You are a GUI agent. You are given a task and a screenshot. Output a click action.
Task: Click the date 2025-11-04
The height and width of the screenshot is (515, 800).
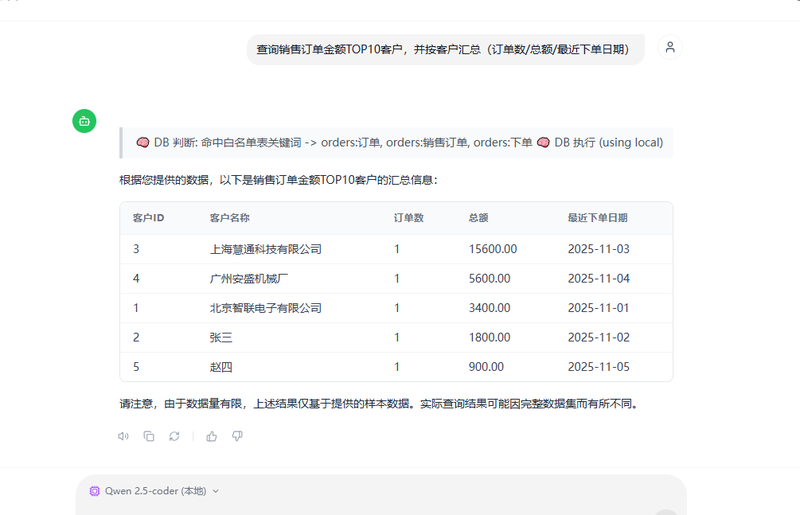tap(598, 279)
